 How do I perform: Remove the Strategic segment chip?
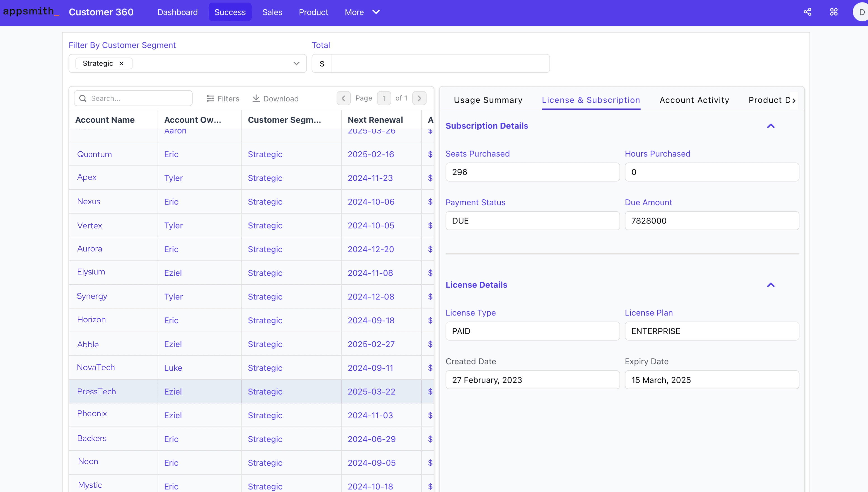[x=121, y=64]
